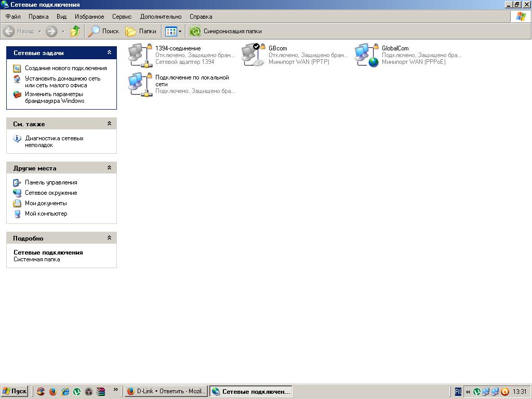Select the GBcom PPTP connection icon
The width and height of the screenshot is (532, 399).
point(253,55)
